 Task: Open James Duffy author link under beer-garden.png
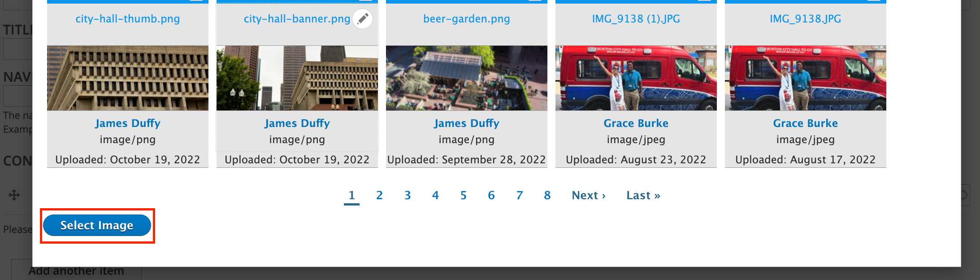click(466, 123)
